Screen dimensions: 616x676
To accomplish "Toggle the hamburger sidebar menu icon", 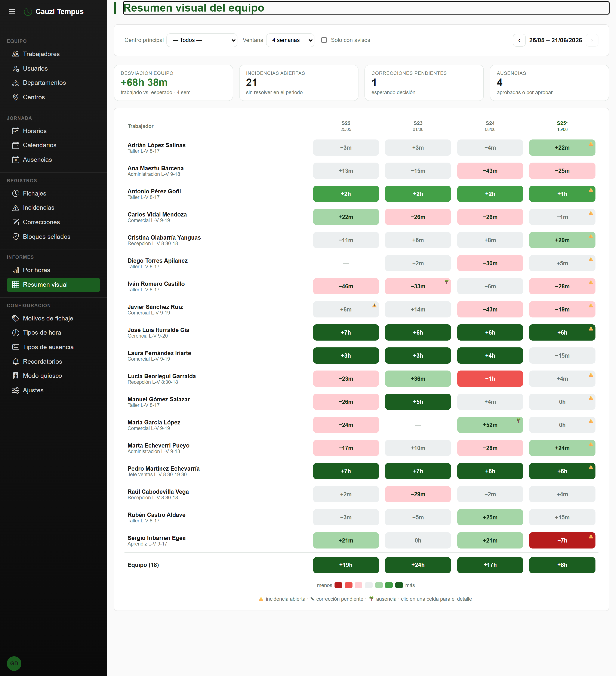I will click(x=12, y=12).
